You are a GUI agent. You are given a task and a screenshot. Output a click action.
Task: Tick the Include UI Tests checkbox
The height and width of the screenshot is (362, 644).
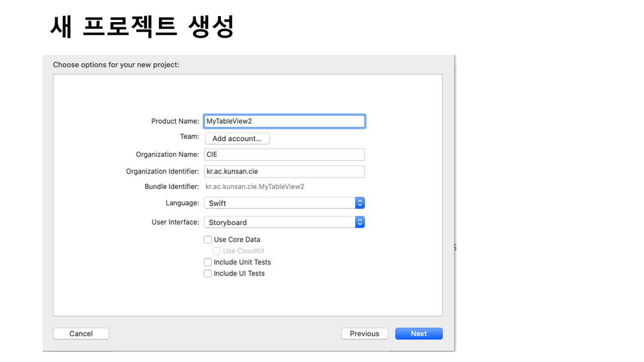(x=208, y=274)
